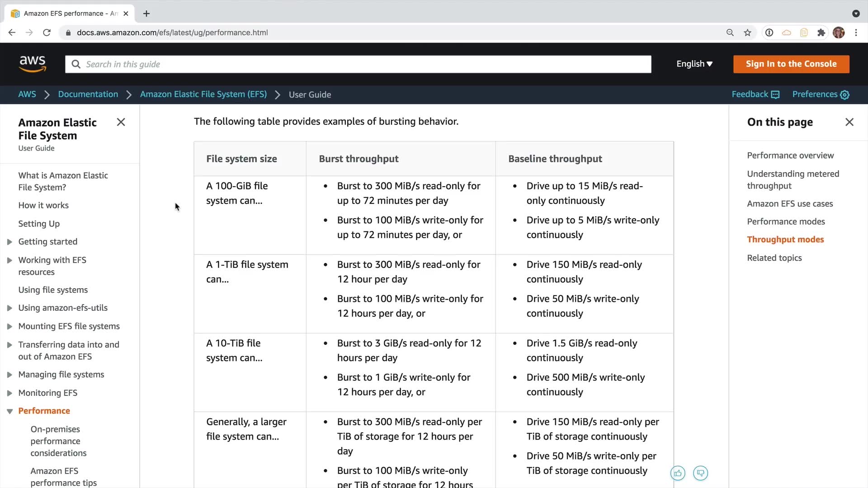Screen dimensions: 868x488
Task: Click the Feedback link icon
Action: pyautogui.click(x=775, y=94)
